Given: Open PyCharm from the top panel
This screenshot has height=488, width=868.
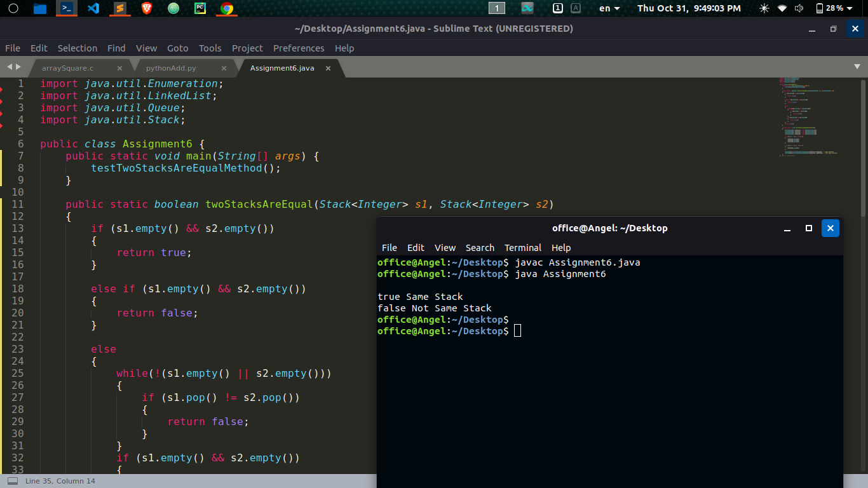Looking at the screenshot, I should coord(200,8).
